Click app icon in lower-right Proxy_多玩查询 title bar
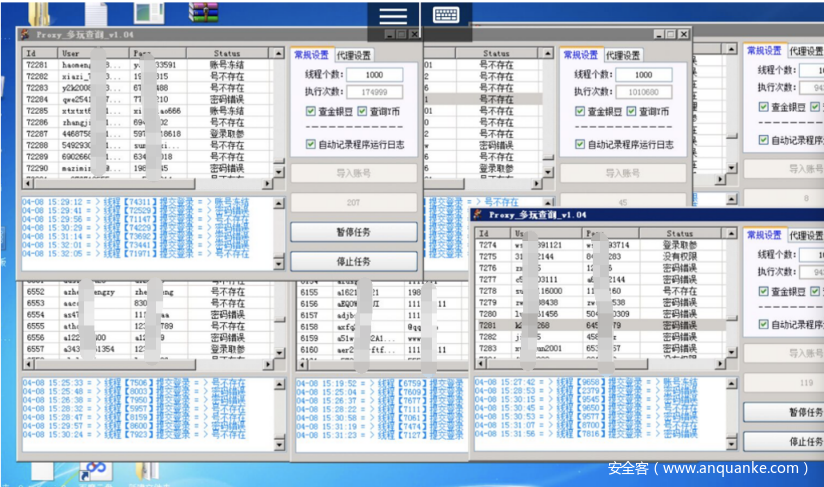 click(480, 213)
